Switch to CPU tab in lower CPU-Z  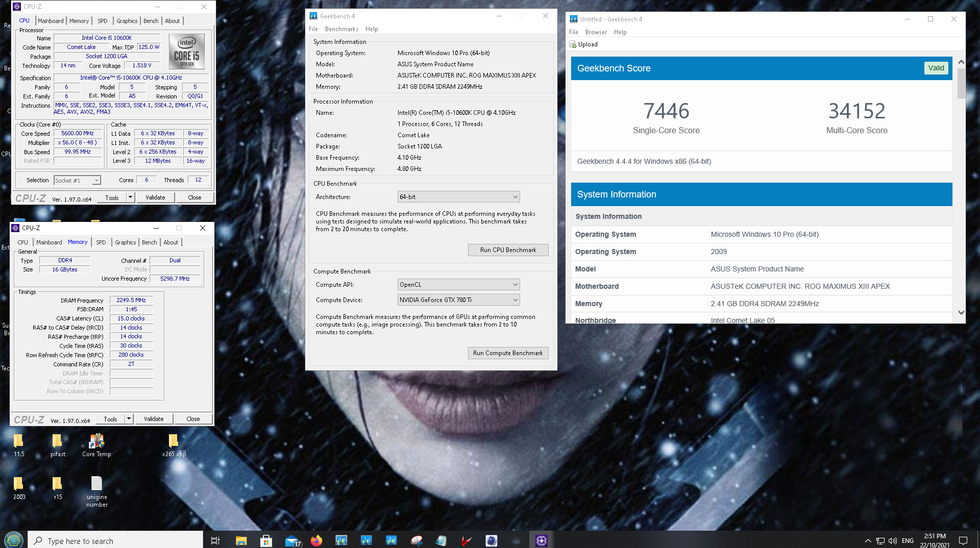pos(23,242)
